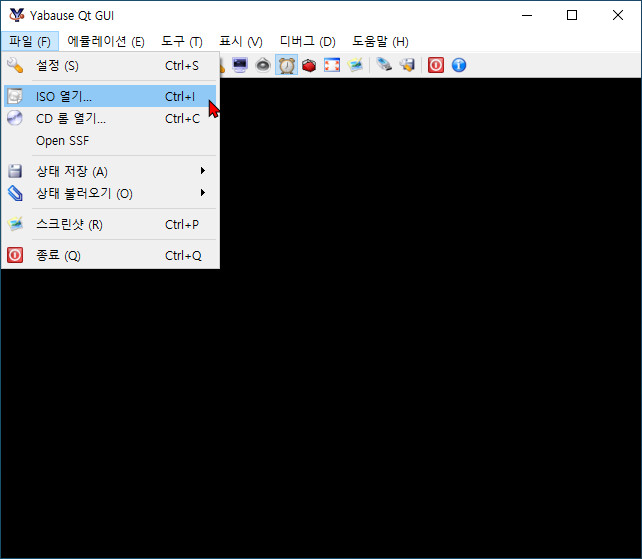This screenshot has height=559, width=642.
Task: Click the floppy disk with key icon
Action: (x=407, y=65)
